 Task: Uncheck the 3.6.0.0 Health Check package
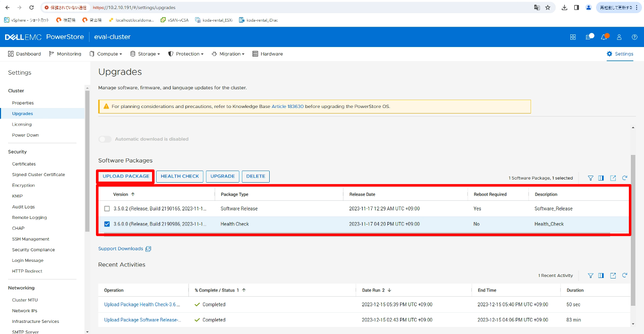point(107,224)
